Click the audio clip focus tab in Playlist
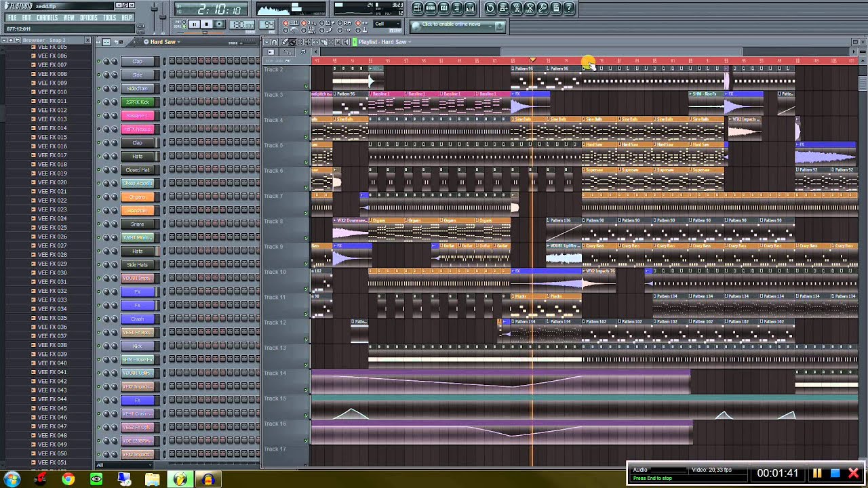Screen dimensions: 868x488 271,52
